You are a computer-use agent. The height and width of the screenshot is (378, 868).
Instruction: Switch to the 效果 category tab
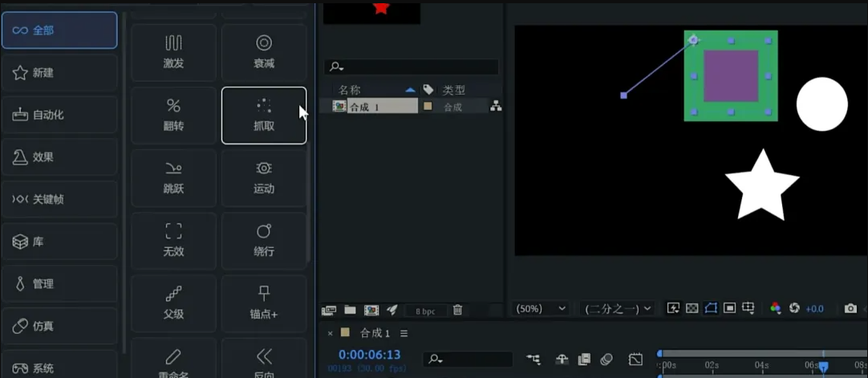pyautogui.click(x=59, y=157)
